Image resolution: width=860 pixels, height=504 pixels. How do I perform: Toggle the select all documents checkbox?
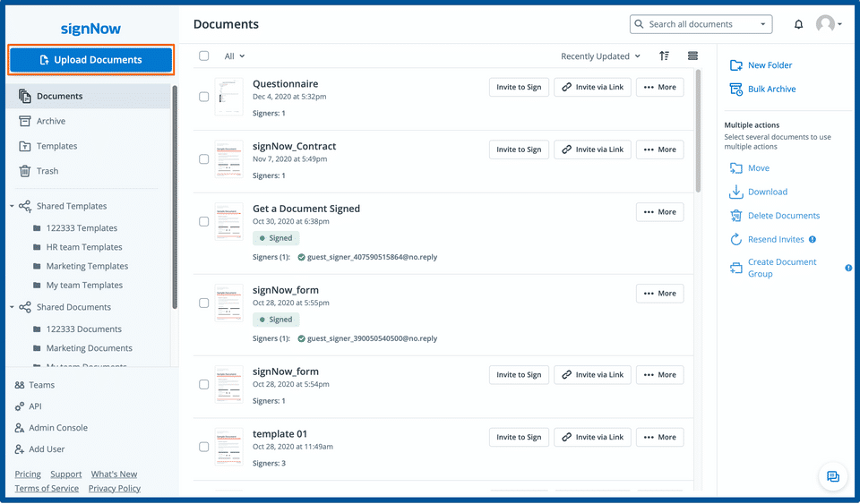tap(204, 56)
